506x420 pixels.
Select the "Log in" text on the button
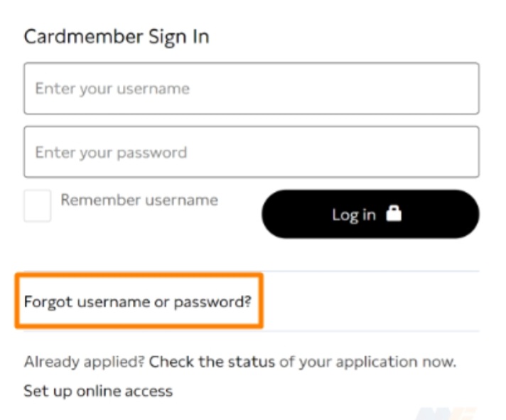pyautogui.click(x=354, y=215)
